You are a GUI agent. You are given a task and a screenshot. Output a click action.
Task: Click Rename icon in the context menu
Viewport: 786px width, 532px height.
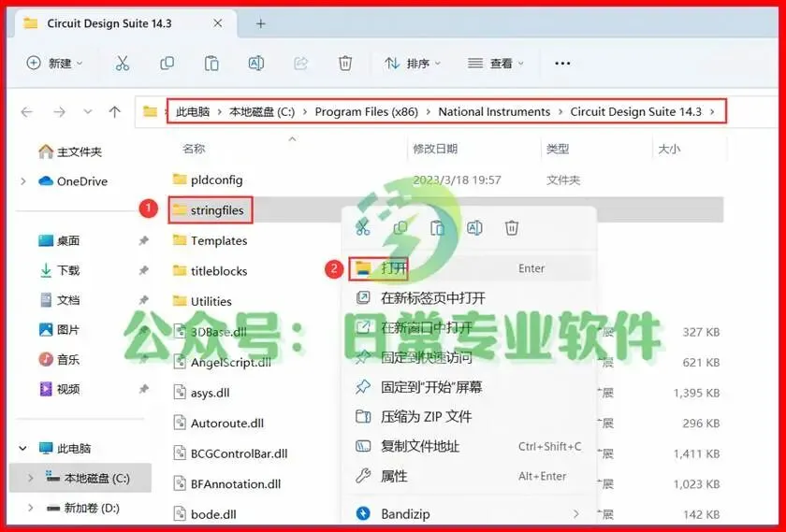474,228
